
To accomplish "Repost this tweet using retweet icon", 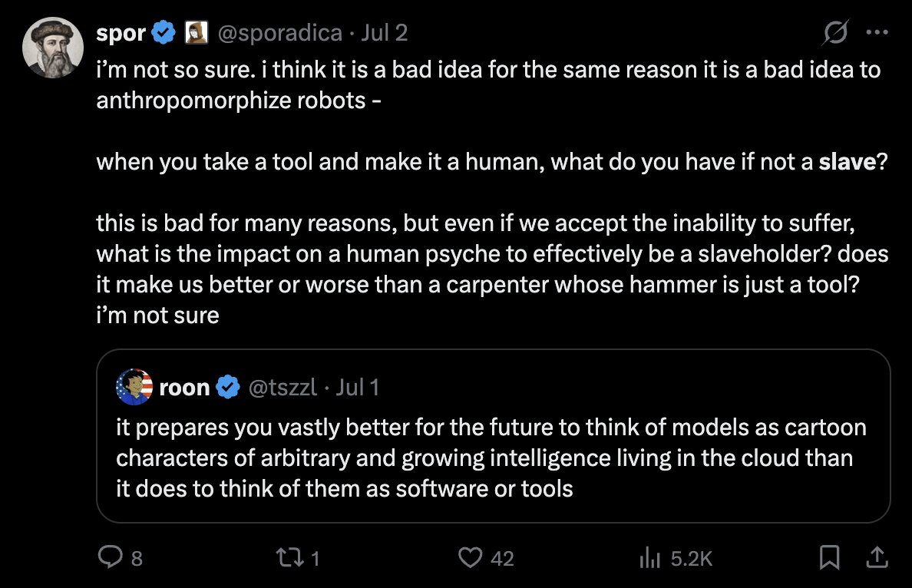I will click(x=289, y=558).
